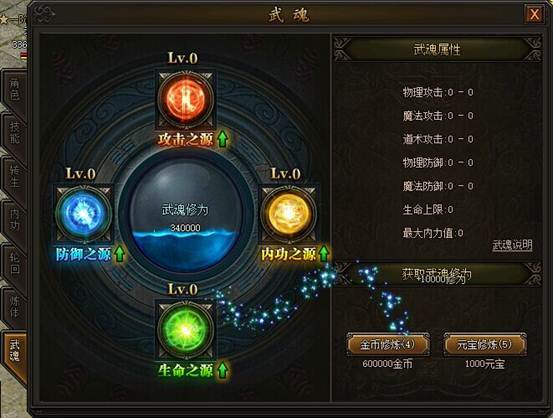Close the 武魂 window

point(534,14)
